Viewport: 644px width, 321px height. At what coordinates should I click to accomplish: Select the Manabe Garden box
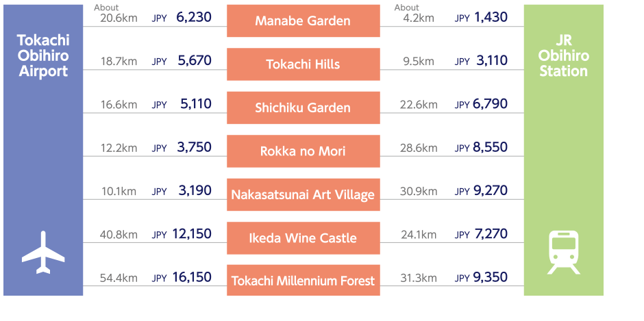303,21
